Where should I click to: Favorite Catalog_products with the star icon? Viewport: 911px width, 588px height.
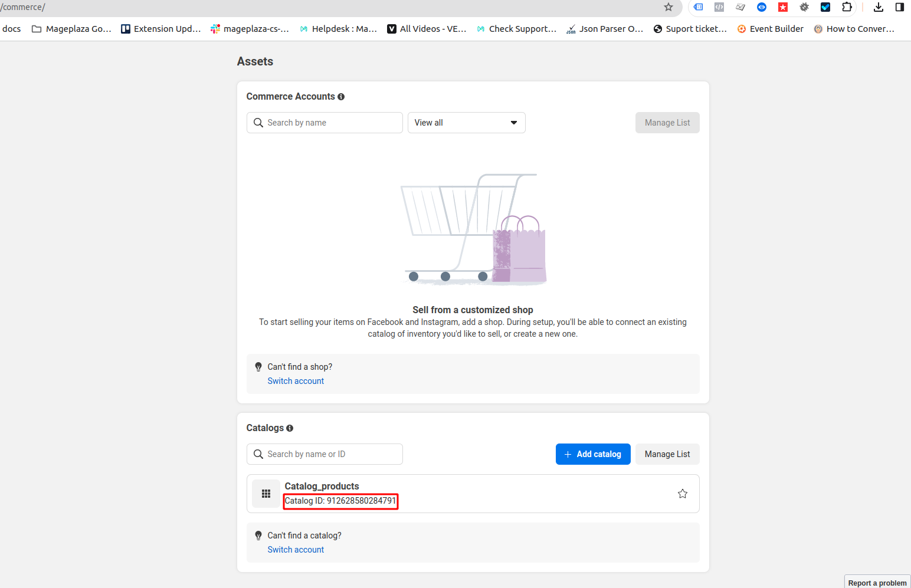coord(683,494)
